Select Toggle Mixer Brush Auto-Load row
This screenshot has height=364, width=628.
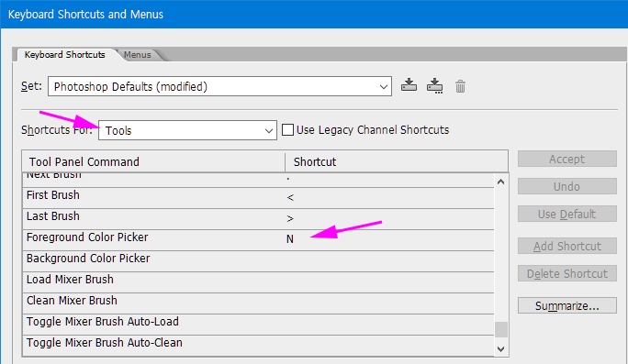pyautogui.click(x=258, y=325)
